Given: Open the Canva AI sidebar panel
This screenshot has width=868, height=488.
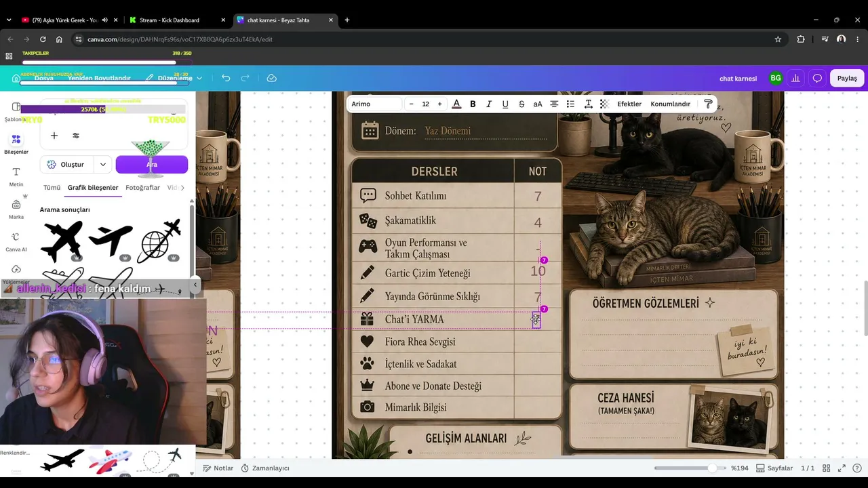Looking at the screenshot, I should [x=16, y=242].
